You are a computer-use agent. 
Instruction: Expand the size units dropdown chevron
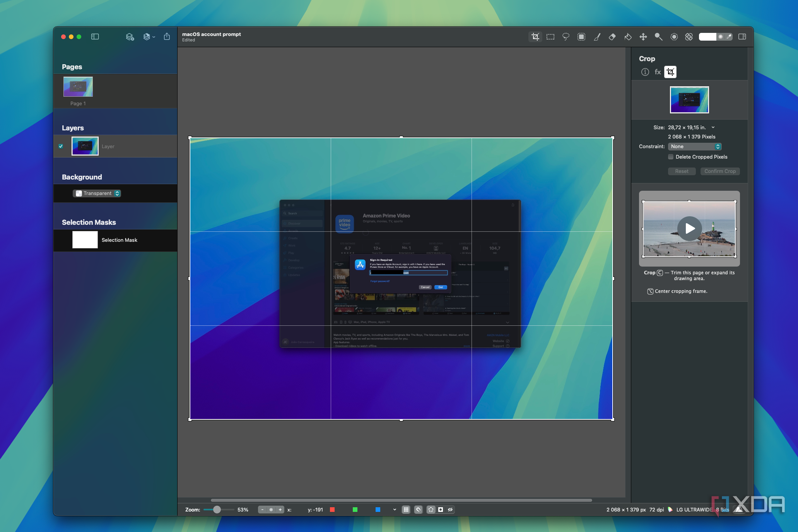(x=713, y=127)
